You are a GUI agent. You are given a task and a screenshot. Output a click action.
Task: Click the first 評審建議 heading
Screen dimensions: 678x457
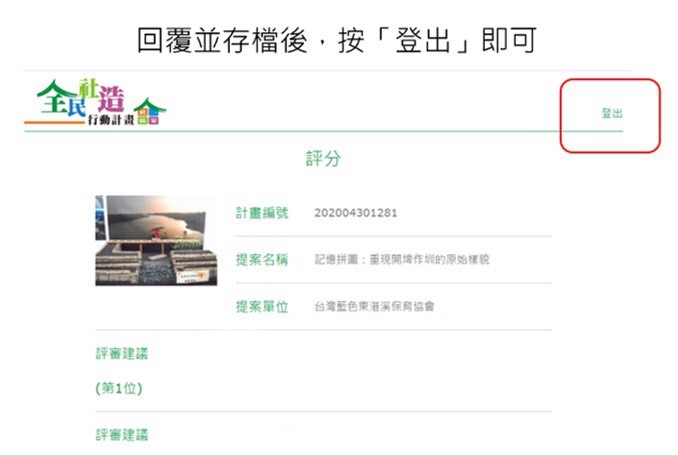click(x=122, y=354)
